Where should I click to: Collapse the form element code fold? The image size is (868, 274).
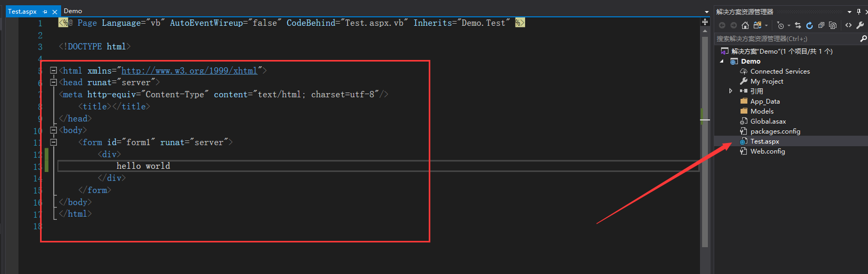click(53, 142)
